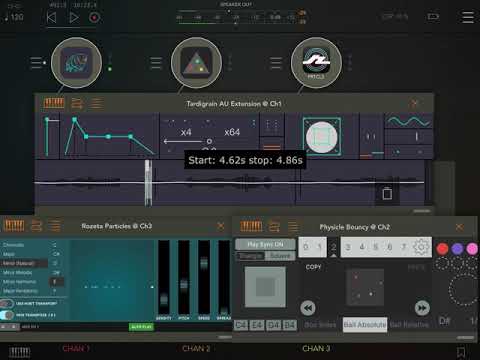Open MIDI routing icon in Tardigrain title bar

pos(77,103)
